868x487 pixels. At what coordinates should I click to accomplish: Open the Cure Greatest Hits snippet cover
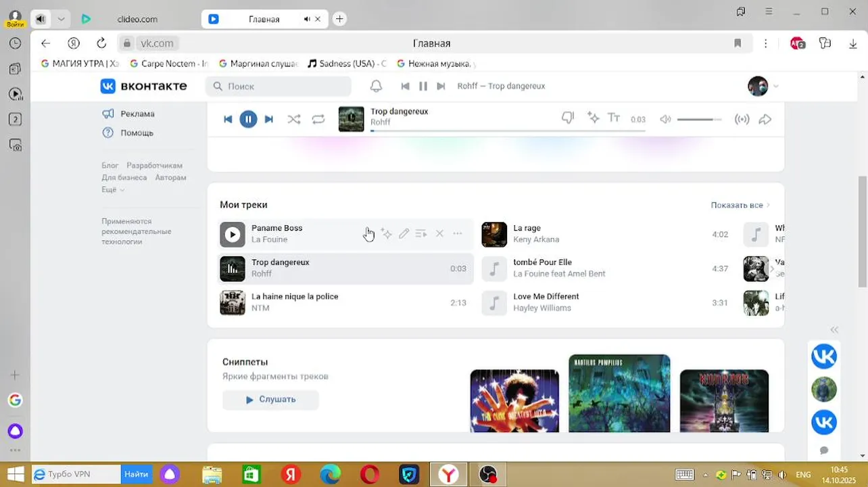tap(514, 400)
